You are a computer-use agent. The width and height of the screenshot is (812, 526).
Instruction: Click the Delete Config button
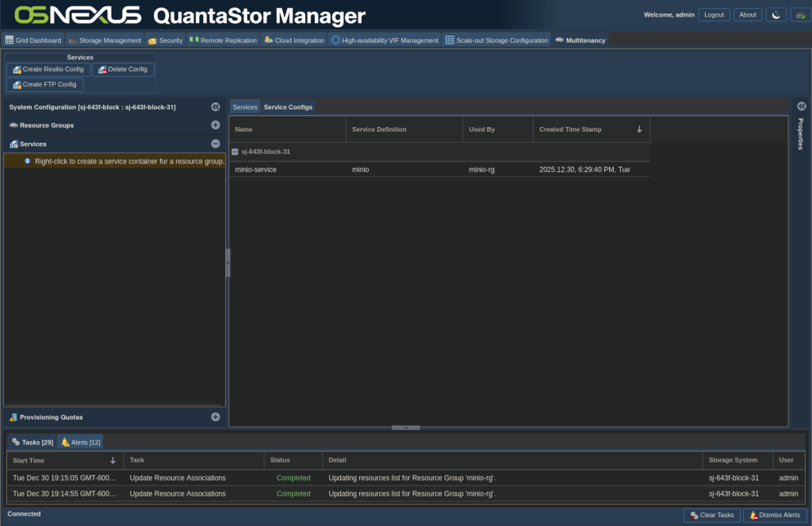click(x=123, y=70)
